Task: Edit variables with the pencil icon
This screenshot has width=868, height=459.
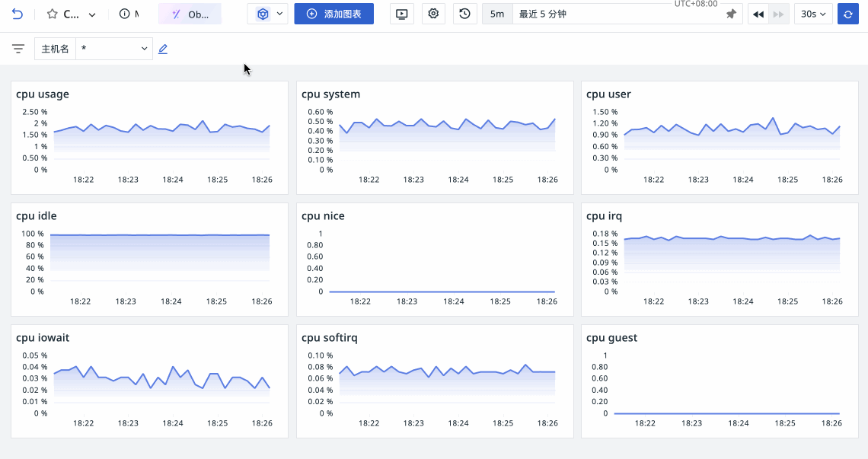Action: (163, 49)
